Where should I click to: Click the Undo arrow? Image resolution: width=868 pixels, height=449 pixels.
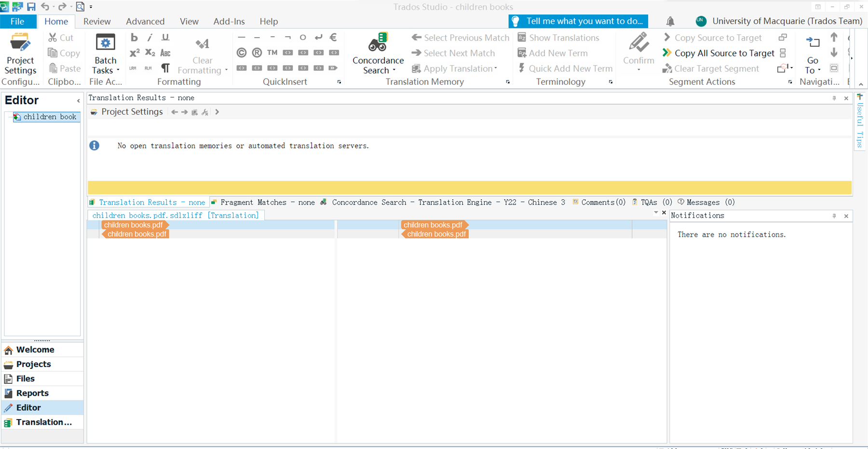tap(45, 7)
